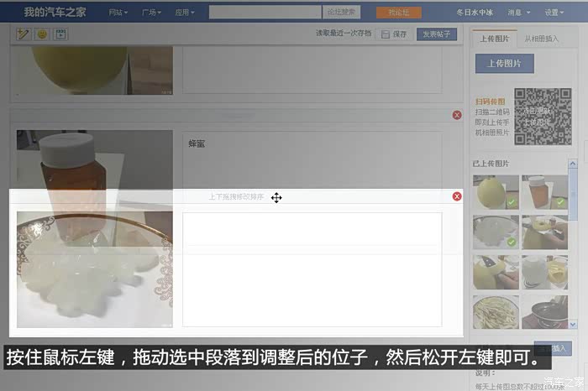The height and width of the screenshot is (391, 588).
Task: Select the pomelo cutting thumbnail in third row
Action: coord(496,273)
